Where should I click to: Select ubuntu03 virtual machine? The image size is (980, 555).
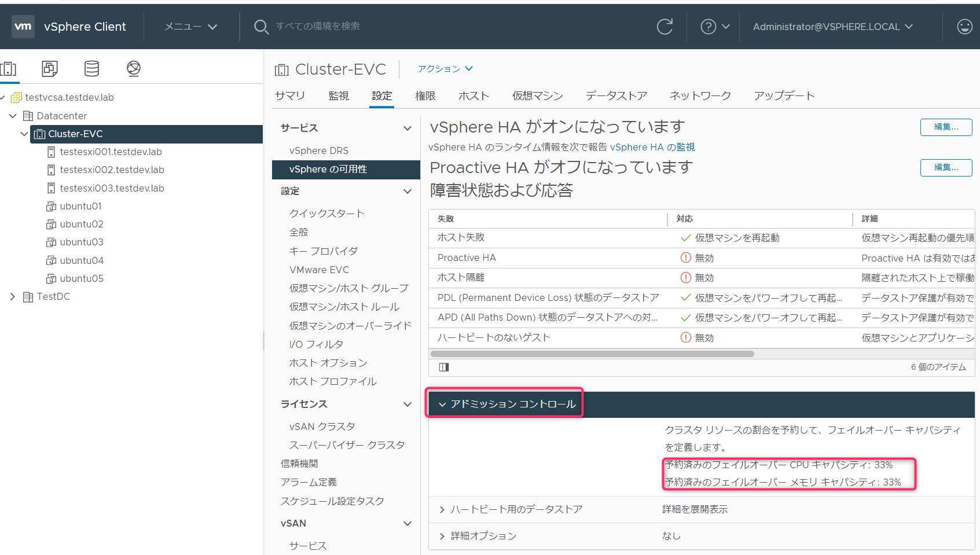coord(81,242)
